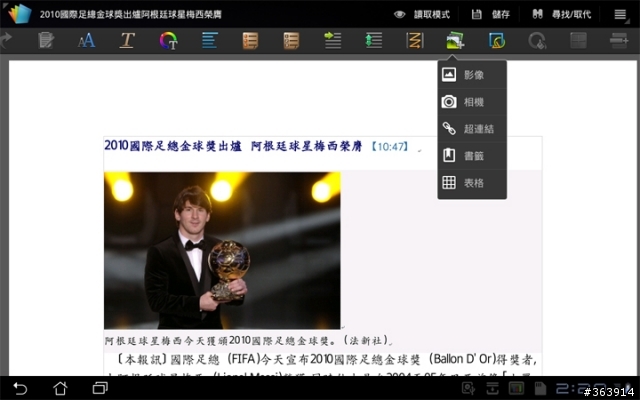Click the headline 2010國際足總金球獎出爐

173,146
